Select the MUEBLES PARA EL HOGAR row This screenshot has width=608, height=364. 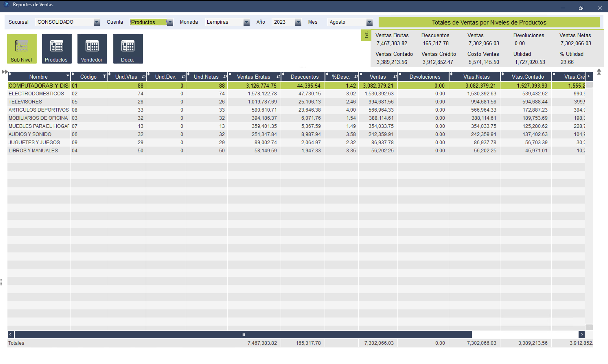pos(296,126)
